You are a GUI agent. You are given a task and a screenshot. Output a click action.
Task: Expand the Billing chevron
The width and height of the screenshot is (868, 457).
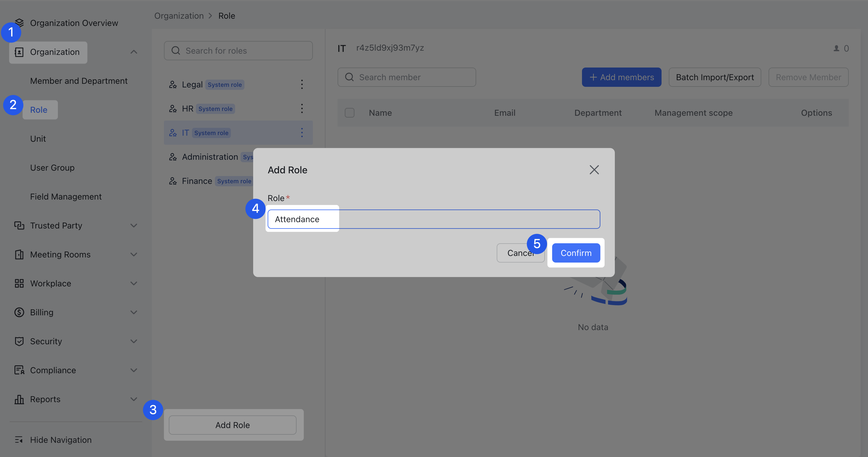134,312
